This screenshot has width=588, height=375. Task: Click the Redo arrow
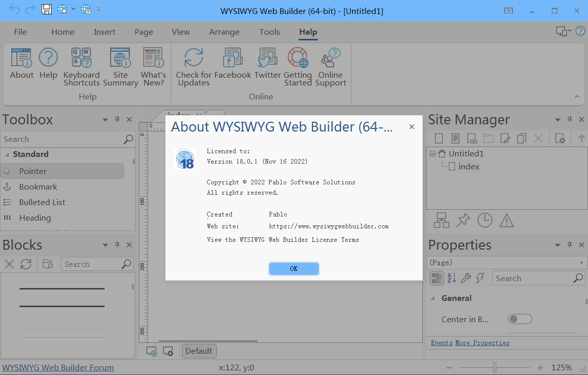(31, 9)
